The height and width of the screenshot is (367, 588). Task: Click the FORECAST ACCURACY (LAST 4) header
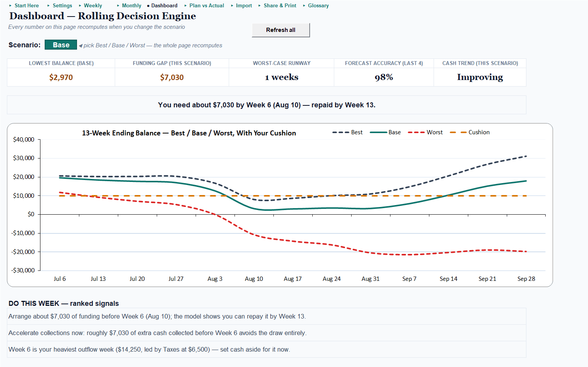point(384,63)
